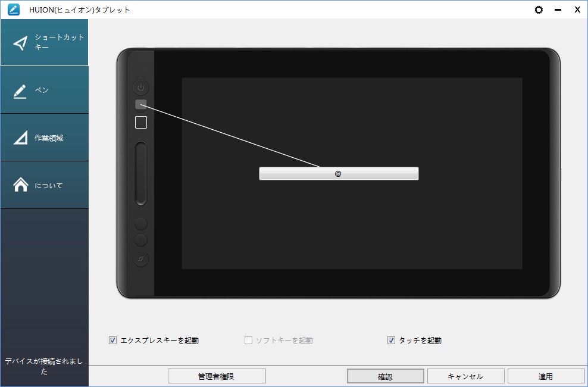
Task: Click the 適用 button
Action: pyautogui.click(x=546, y=376)
